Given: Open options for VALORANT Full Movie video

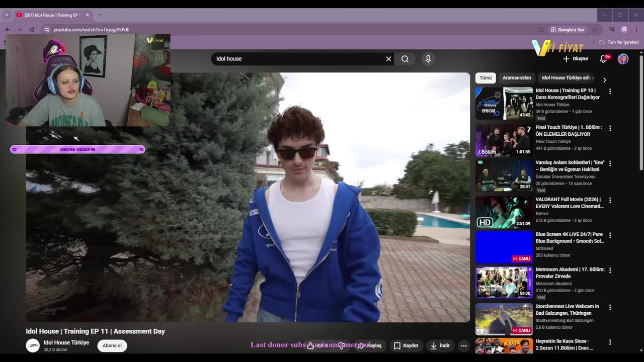Looking at the screenshot, I should point(610,201).
